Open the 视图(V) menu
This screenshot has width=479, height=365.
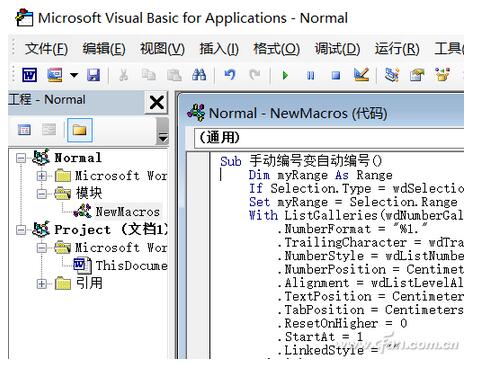point(162,49)
